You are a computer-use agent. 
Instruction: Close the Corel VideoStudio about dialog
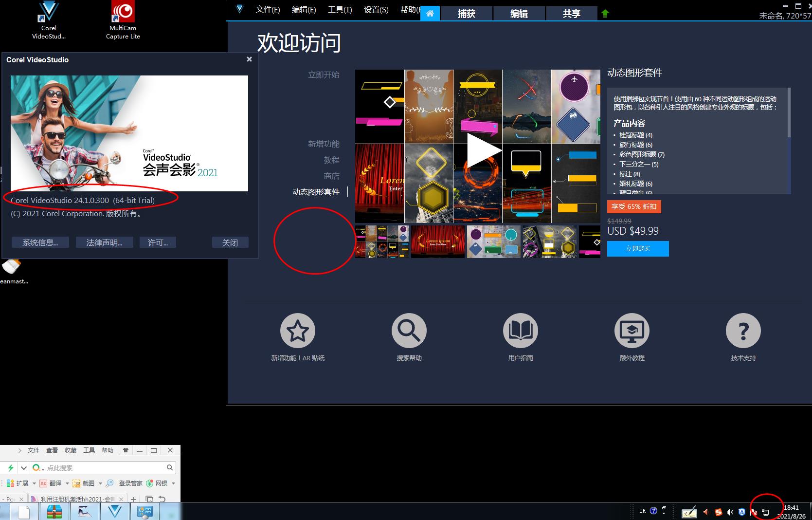click(x=249, y=59)
